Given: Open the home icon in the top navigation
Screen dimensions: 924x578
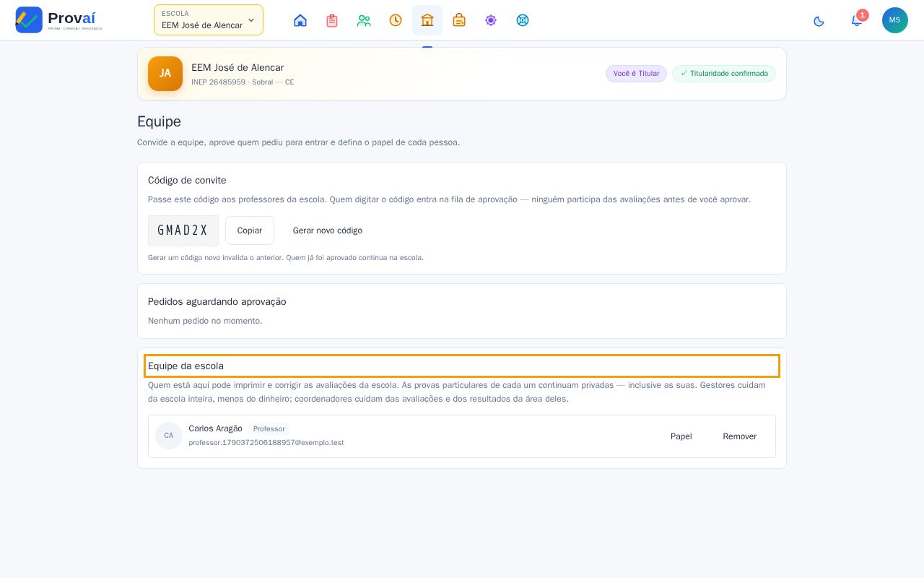Looking at the screenshot, I should click(x=300, y=20).
